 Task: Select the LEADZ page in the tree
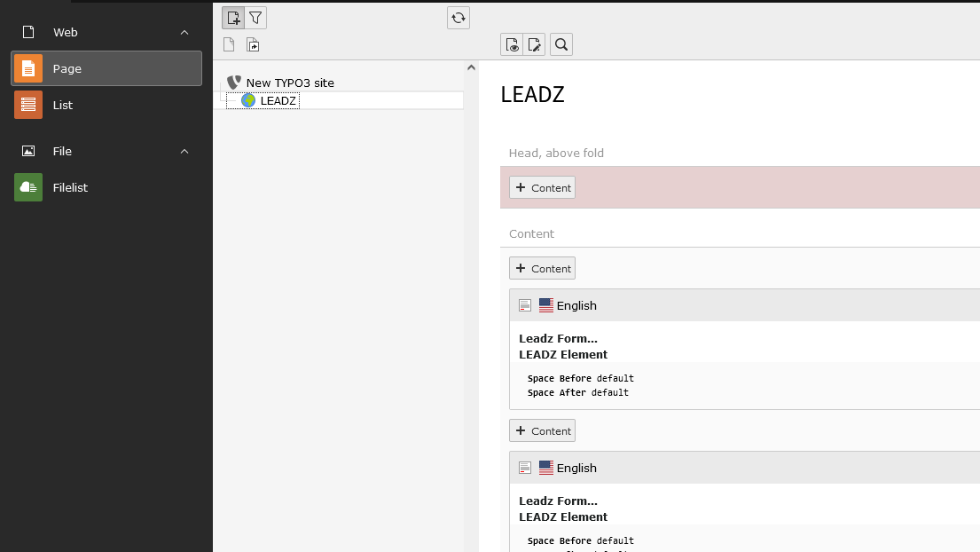(278, 101)
